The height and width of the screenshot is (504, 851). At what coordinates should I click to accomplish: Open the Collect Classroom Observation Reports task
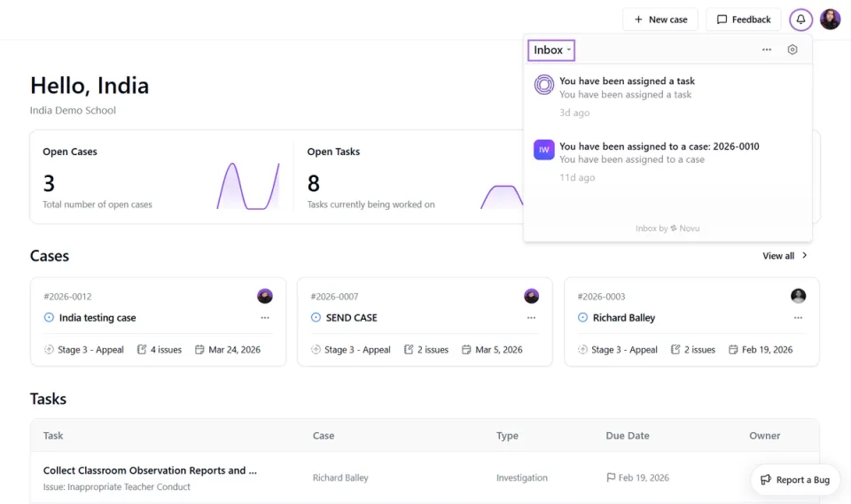pos(150,470)
